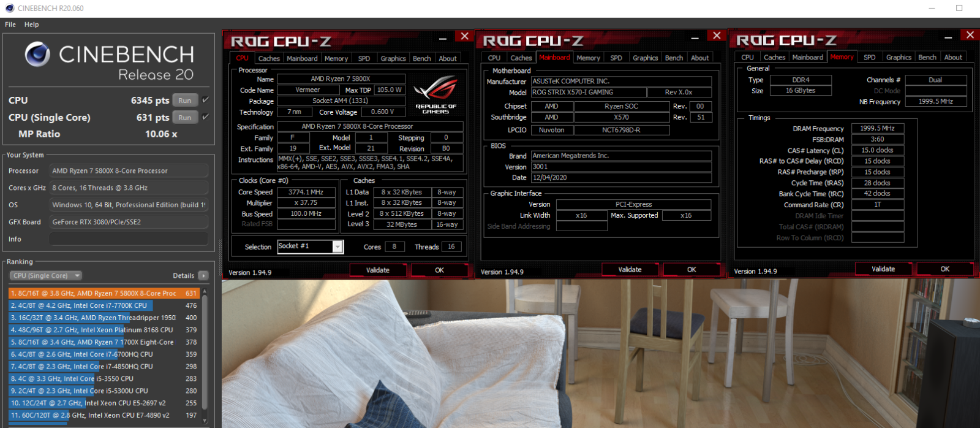Select ranking row AMD Ryzen 7 5800X
Screen dimensions: 980x428
click(x=104, y=294)
